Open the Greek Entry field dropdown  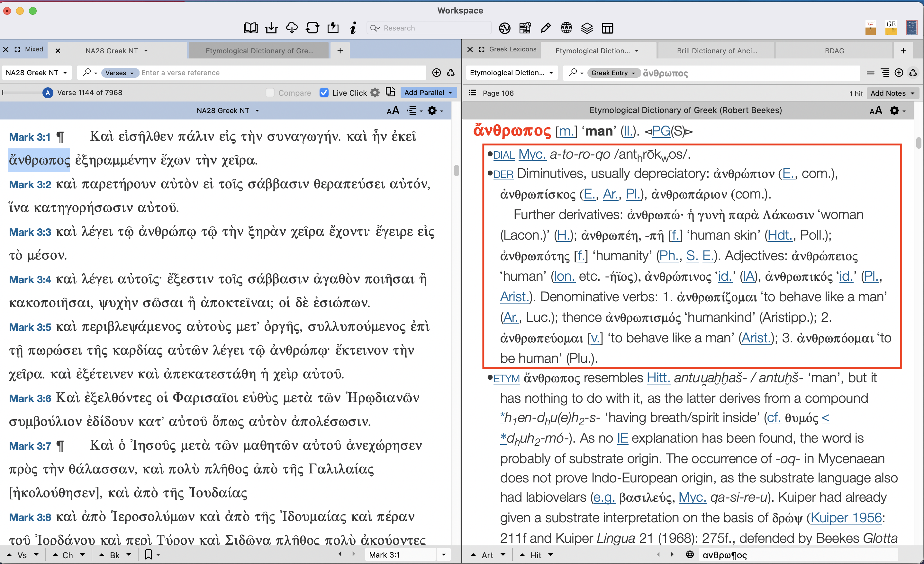pyautogui.click(x=613, y=73)
